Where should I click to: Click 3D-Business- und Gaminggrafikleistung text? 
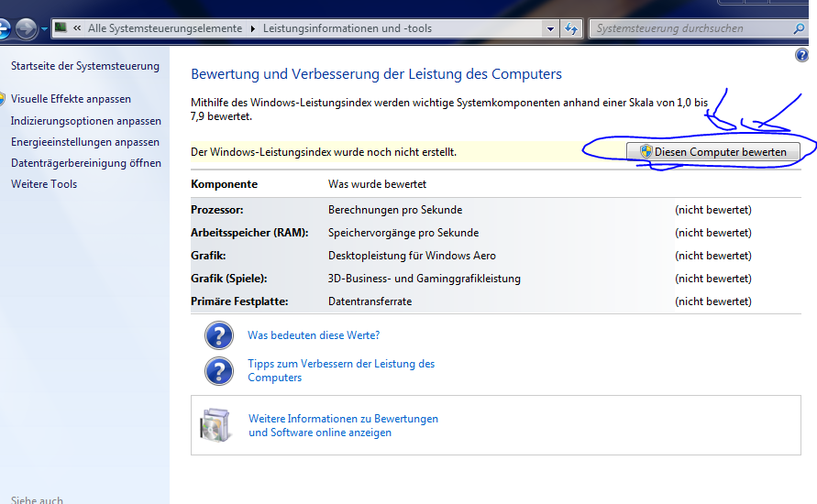425,279
